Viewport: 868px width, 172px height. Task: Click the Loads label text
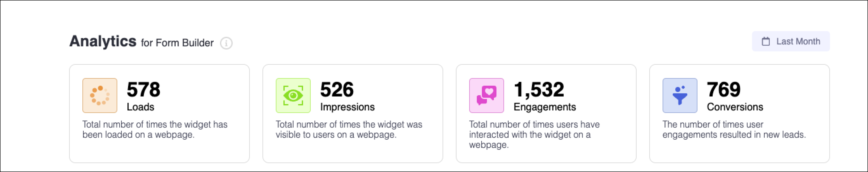tap(141, 107)
